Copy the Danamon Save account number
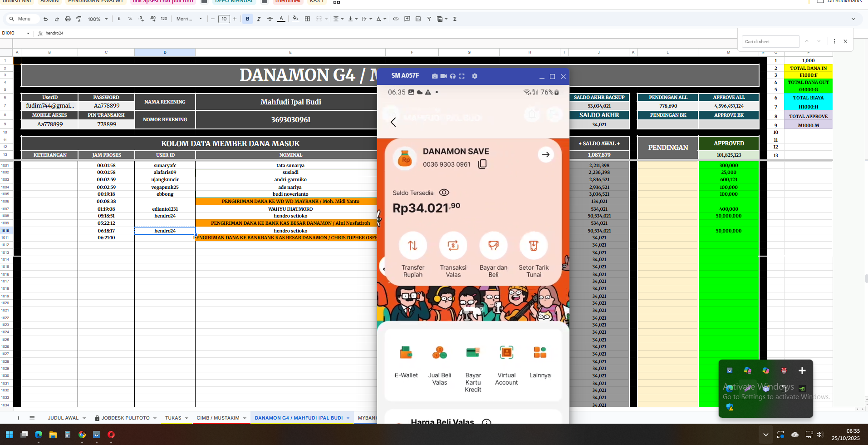 pyautogui.click(x=482, y=164)
